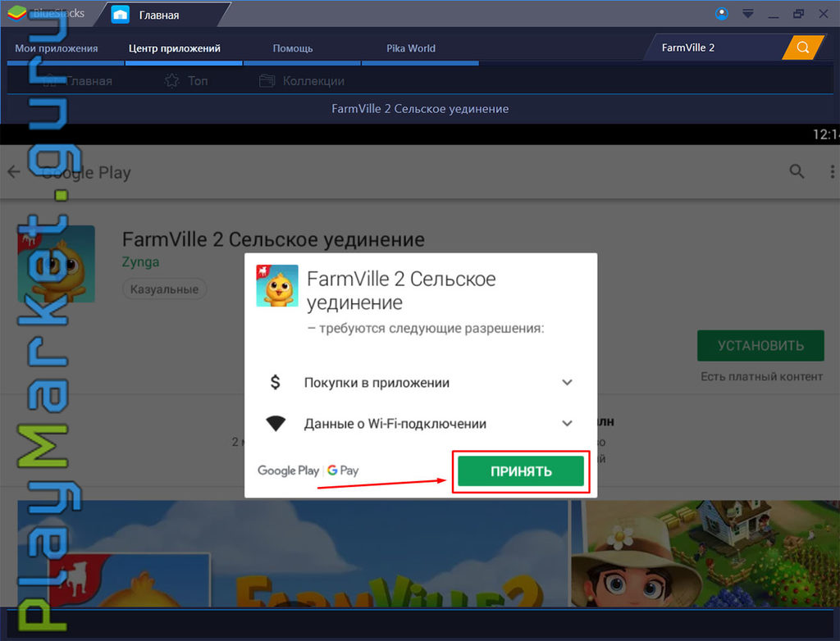Click the orange search magnifier button
840x641 pixels.
(802, 48)
